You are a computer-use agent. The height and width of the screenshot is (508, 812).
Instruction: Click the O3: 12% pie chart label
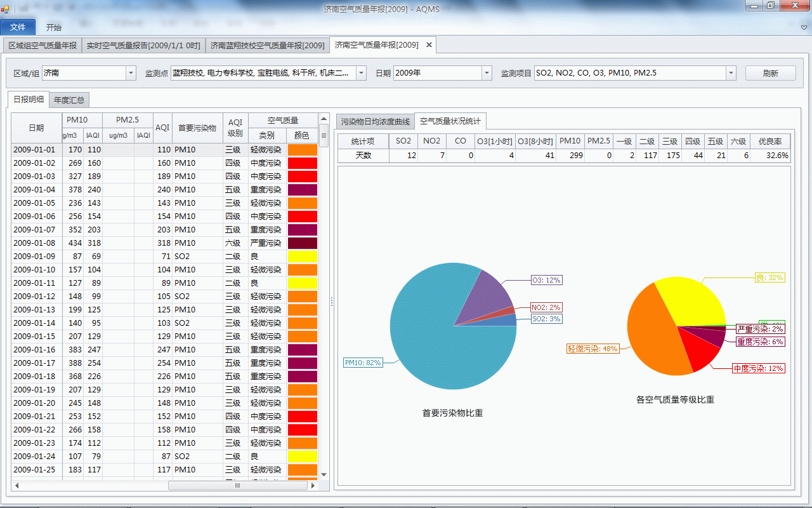click(546, 280)
